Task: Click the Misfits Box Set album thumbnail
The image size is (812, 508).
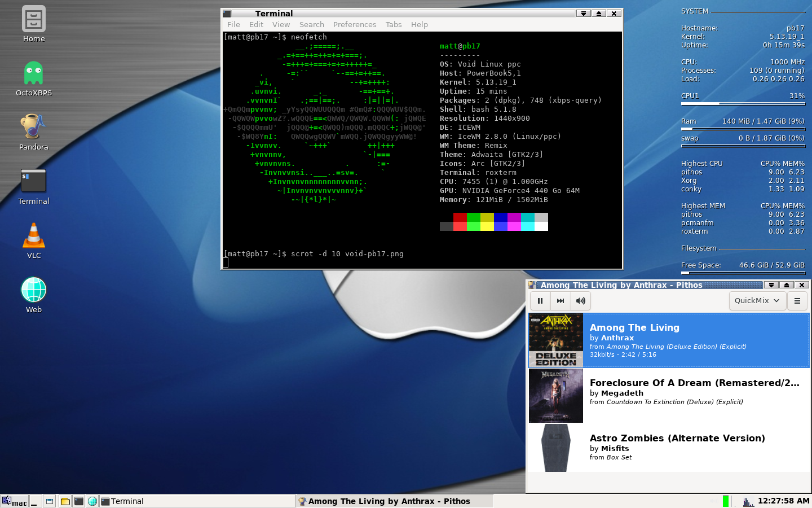Action: click(x=556, y=448)
